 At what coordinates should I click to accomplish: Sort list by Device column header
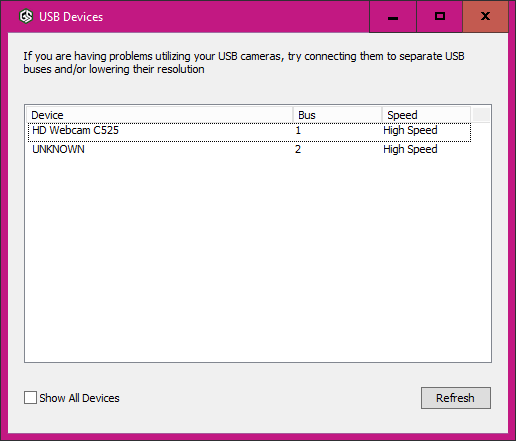point(160,115)
